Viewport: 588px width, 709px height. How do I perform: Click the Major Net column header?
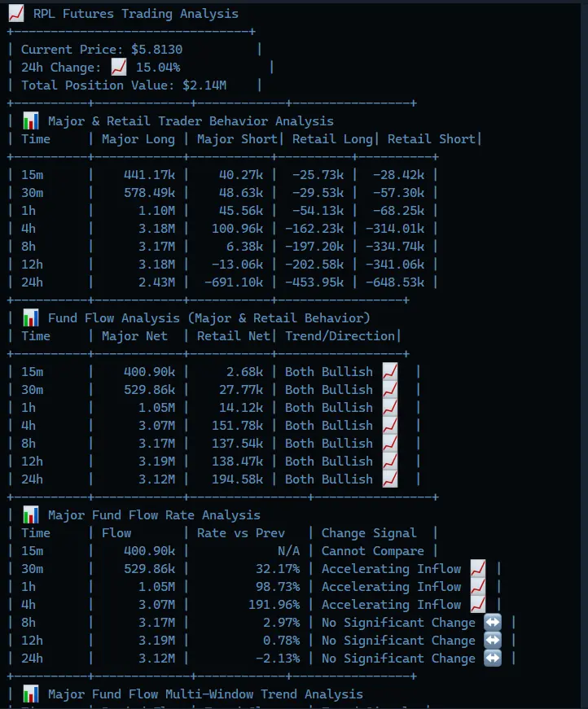click(x=134, y=336)
